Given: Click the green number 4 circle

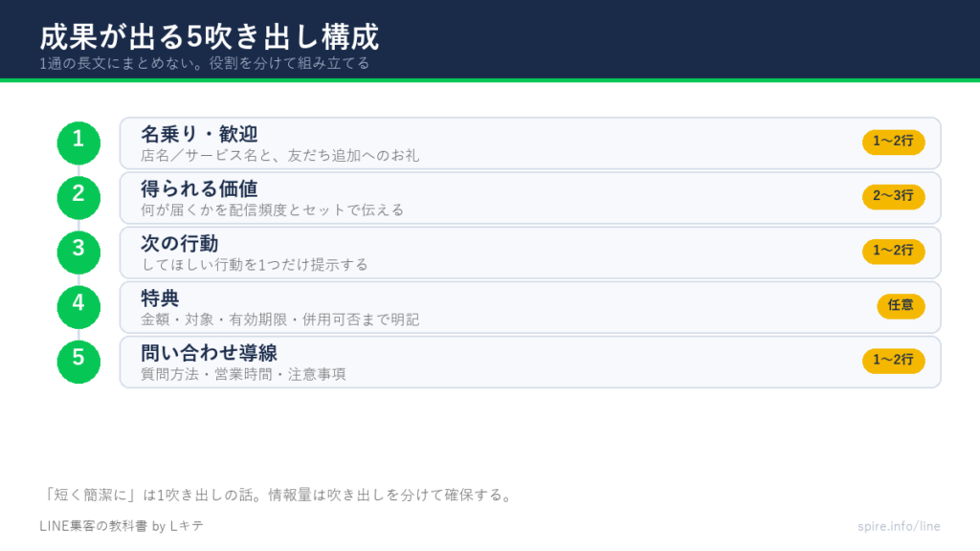Looking at the screenshot, I should coord(78,307).
